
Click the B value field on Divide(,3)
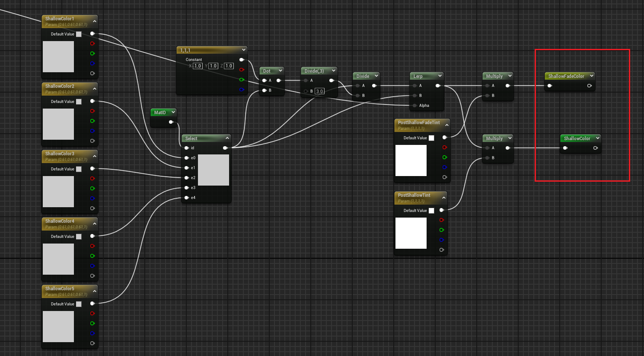pyautogui.click(x=319, y=91)
